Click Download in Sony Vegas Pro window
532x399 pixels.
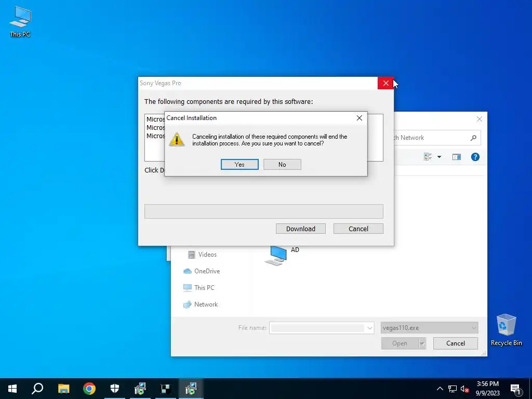point(301,229)
